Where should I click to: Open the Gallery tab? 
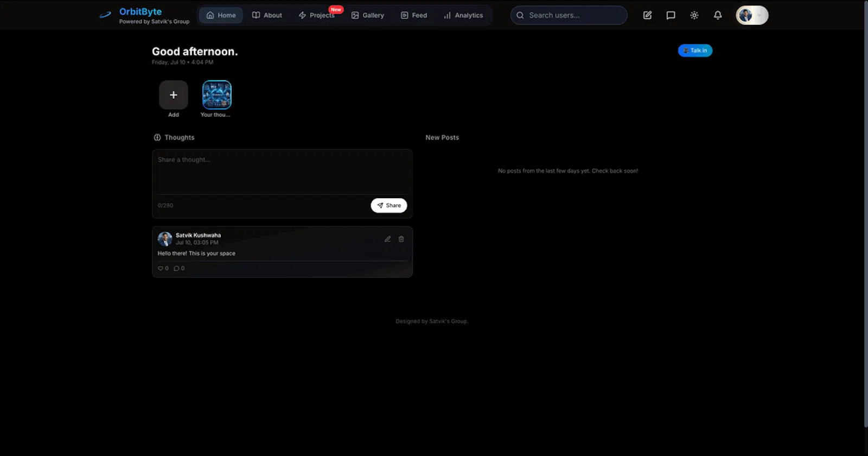point(368,15)
